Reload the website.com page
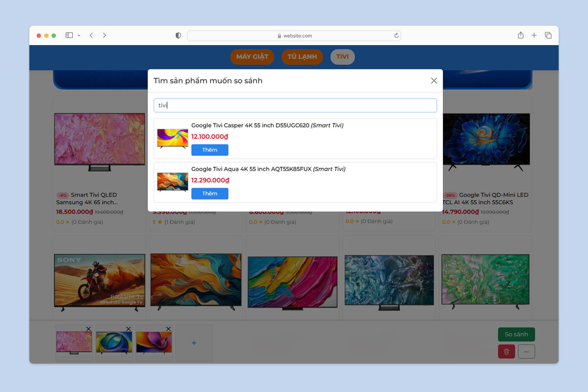The height and width of the screenshot is (392, 588). pyautogui.click(x=396, y=36)
